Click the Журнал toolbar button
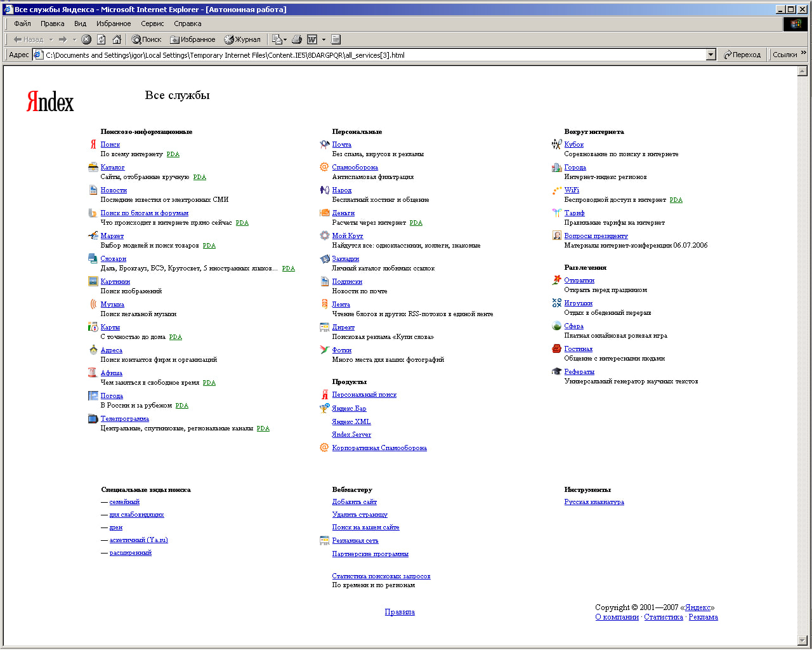 pyautogui.click(x=242, y=39)
